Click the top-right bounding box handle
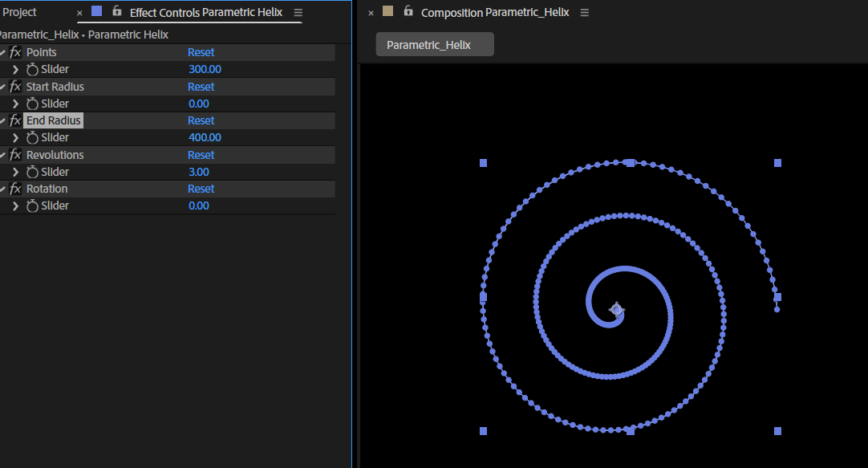 (x=778, y=163)
